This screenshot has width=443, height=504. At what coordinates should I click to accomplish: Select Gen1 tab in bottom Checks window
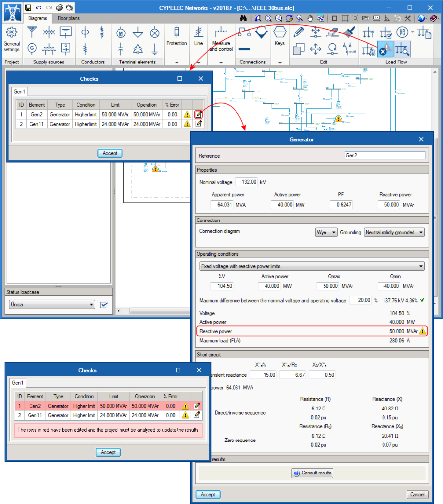(x=18, y=383)
